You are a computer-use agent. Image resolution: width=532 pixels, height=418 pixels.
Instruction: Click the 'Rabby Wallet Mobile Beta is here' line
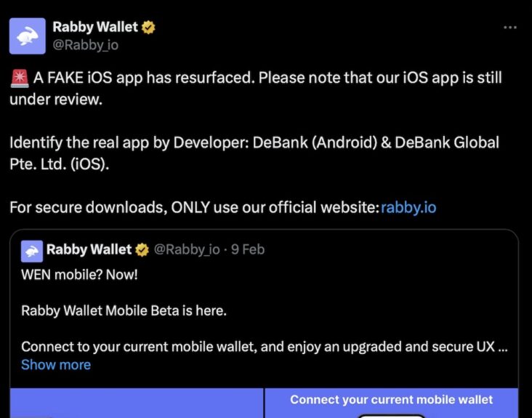[x=124, y=311]
